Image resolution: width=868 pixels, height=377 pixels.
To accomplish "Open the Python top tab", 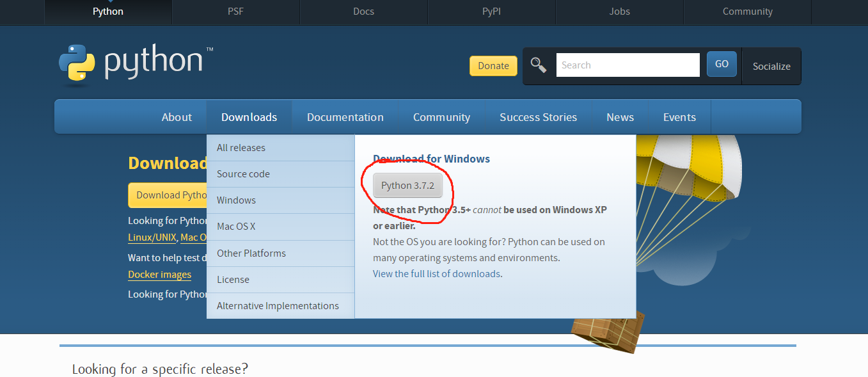I will click(108, 12).
